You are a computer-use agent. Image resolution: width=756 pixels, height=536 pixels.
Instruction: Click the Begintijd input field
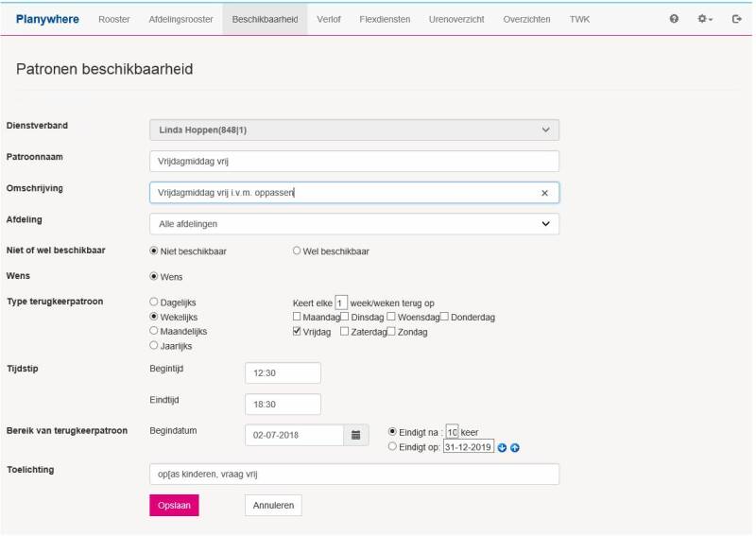pyautogui.click(x=283, y=373)
